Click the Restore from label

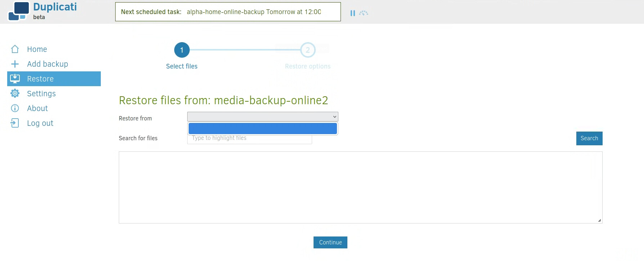click(x=135, y=118)
